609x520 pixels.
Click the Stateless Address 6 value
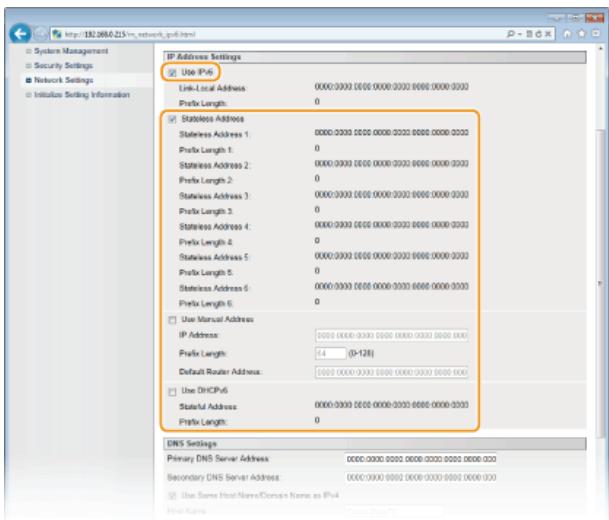(392, 286)
